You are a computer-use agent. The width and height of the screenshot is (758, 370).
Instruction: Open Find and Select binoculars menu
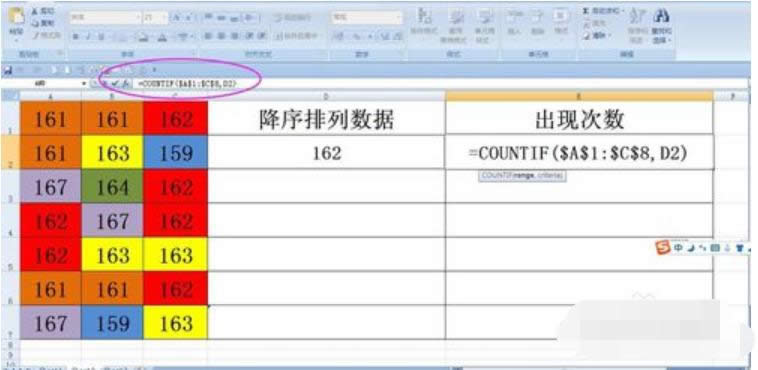(x=661, y=25)
